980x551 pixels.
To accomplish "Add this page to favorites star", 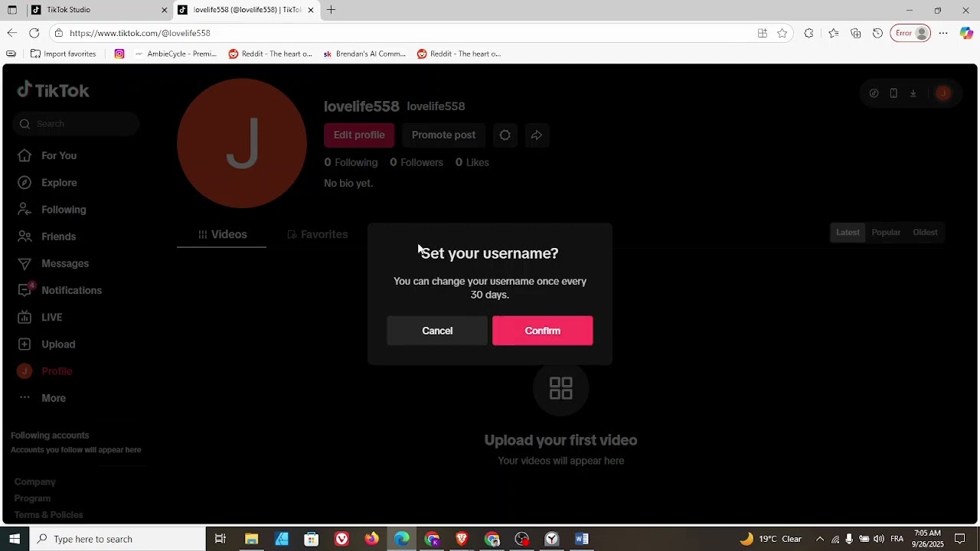I will 782,33.
